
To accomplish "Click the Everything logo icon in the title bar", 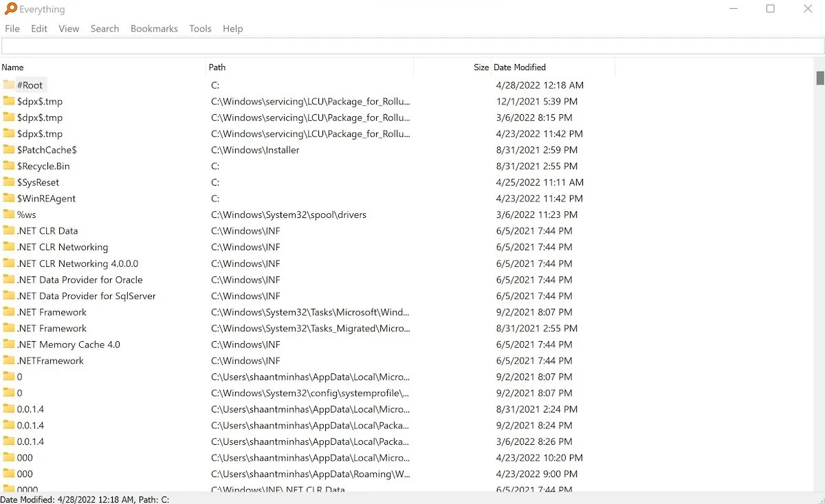I will click(x=10, y=9).
